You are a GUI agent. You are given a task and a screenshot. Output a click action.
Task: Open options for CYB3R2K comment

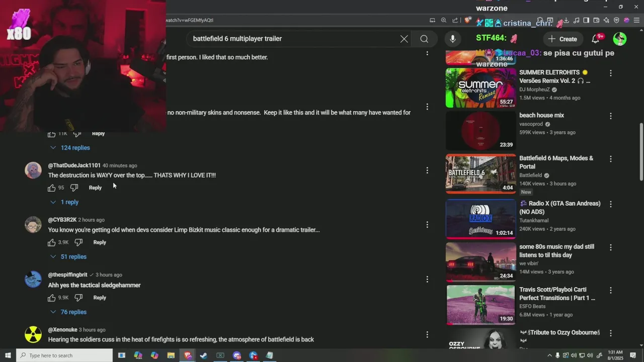(x=427, y=225)
